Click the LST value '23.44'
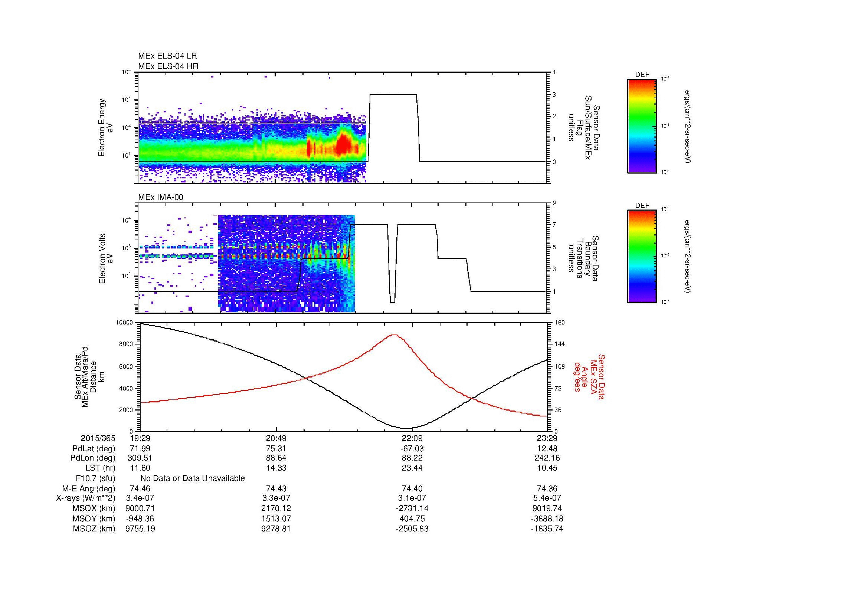This screenshot has height=613, width=868. tap(412, 468)
